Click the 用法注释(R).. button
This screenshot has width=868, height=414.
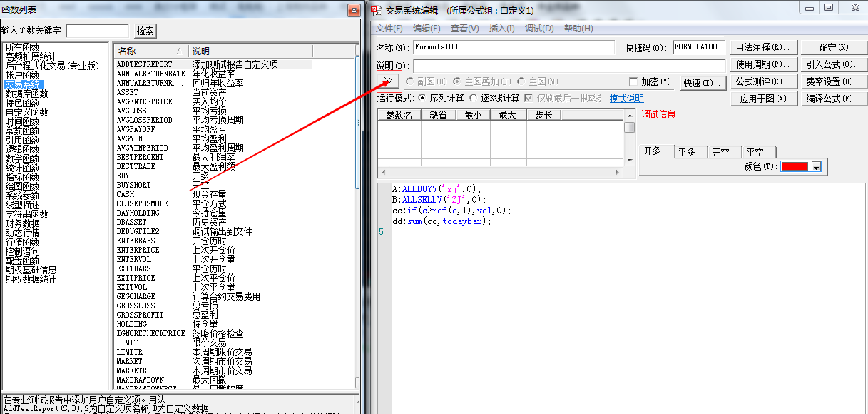(x=765, y=47)
